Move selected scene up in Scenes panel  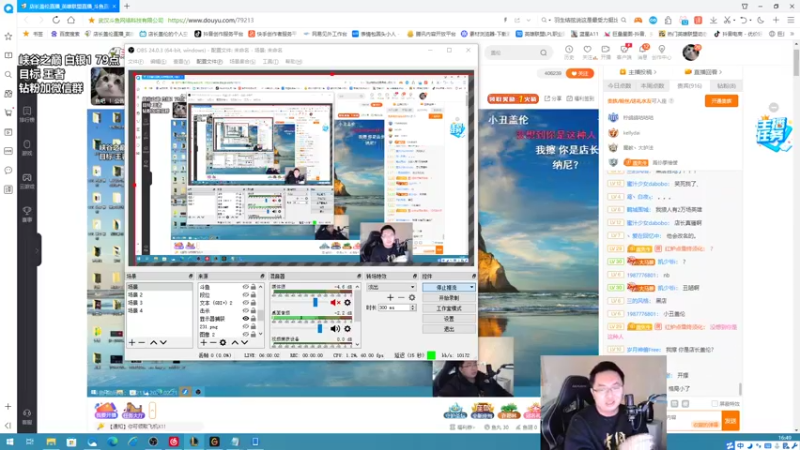coord(153,342)
